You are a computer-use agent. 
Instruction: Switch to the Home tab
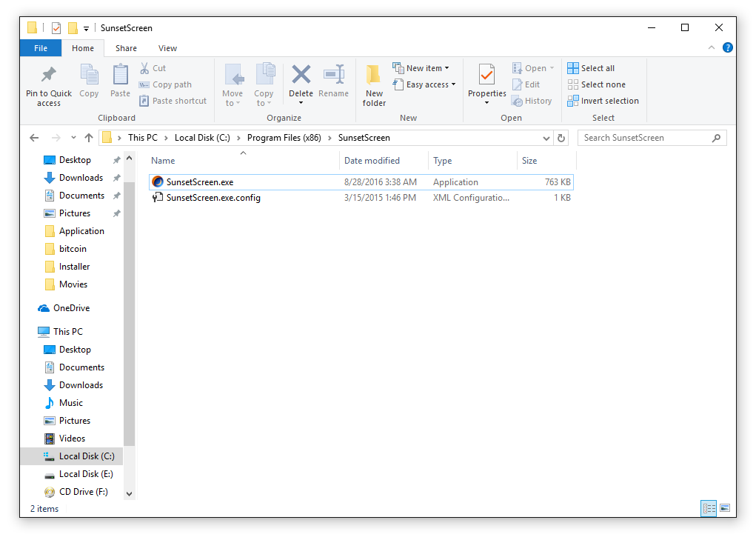[83, 48]
